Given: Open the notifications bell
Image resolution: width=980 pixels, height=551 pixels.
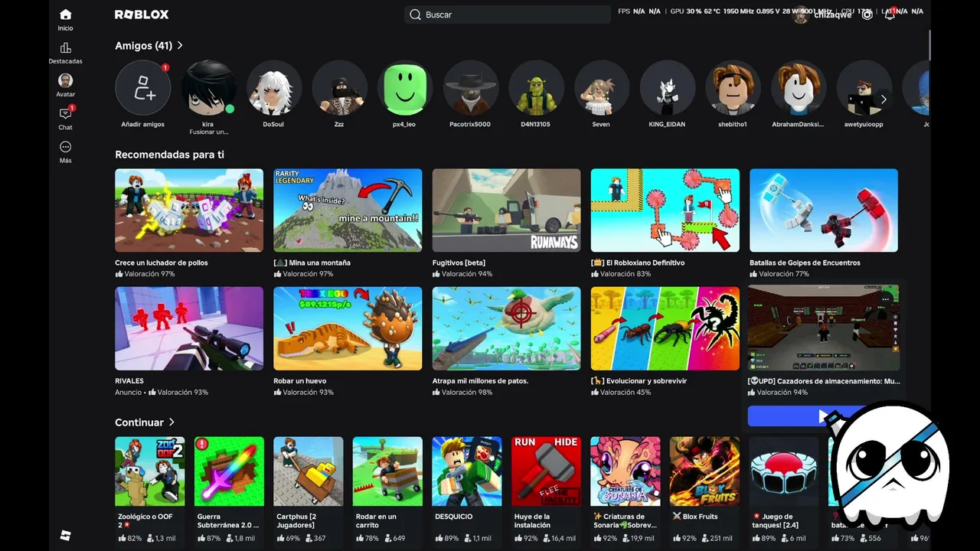Looking at the screenshot, I should 890,15.
